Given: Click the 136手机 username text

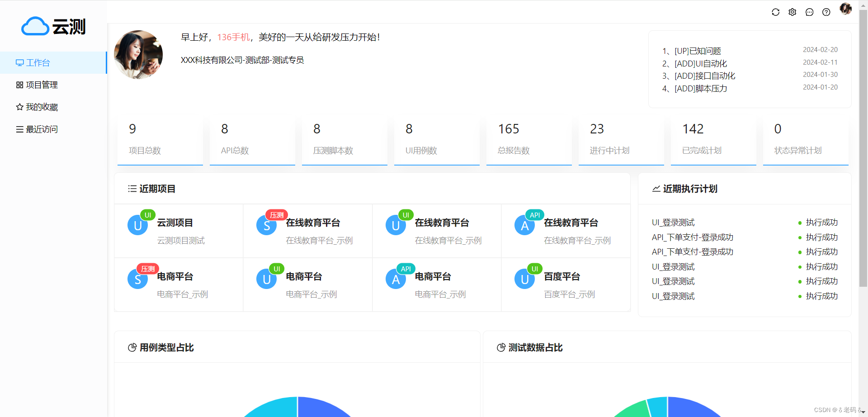Looking at the screenshot, I should [x=233, y=37].
